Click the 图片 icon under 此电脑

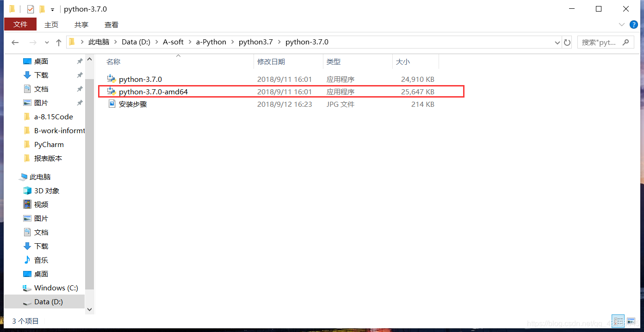[27, 218]
